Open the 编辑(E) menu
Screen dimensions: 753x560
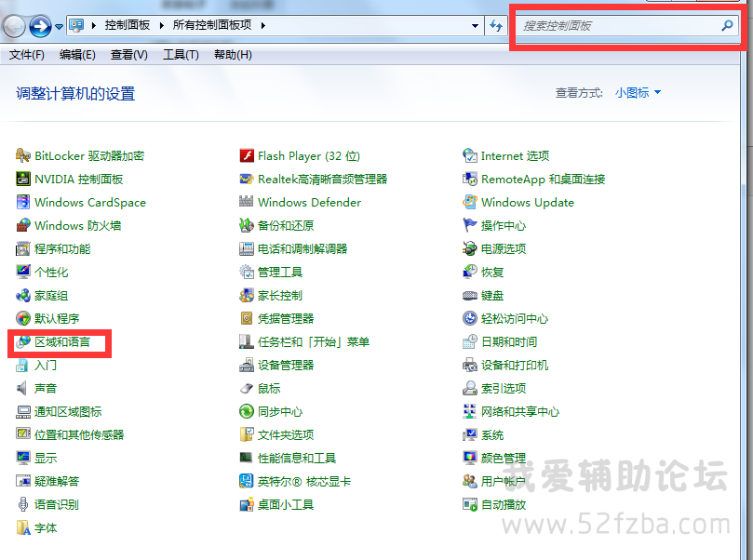77,55
